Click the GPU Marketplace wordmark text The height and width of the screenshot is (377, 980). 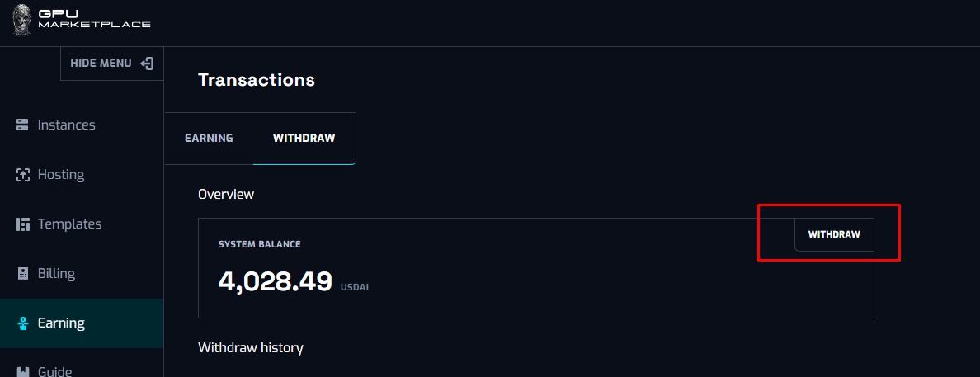coord(94,20)
